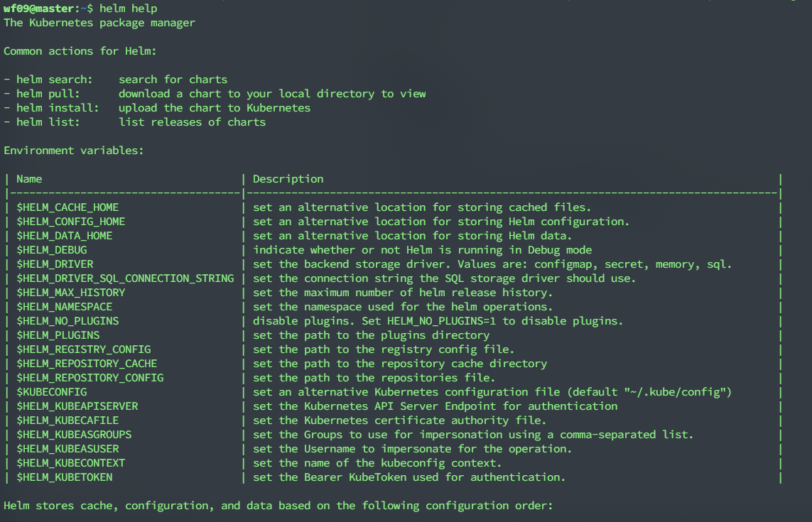Select the $HELM_DEBUG variable name
The image size is (812, 522).
52,250
